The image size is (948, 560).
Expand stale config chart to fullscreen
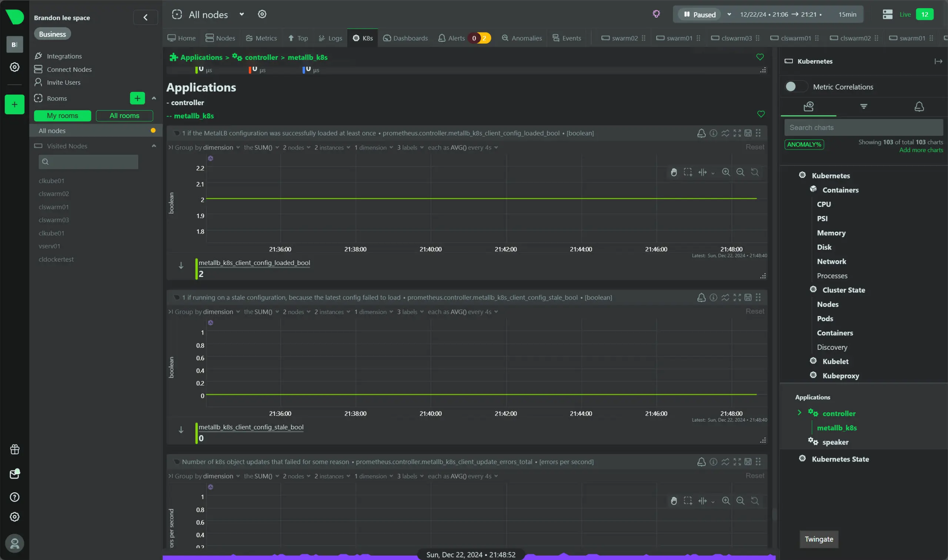click(737, 298)
